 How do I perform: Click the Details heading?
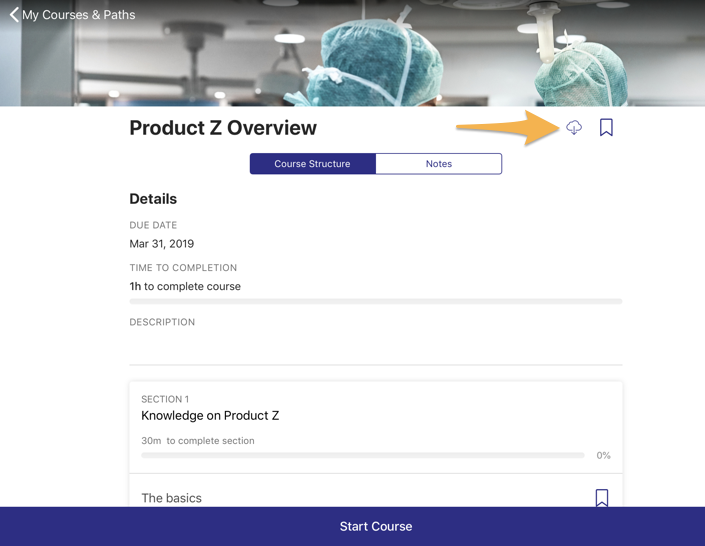[x=153, y=199]
